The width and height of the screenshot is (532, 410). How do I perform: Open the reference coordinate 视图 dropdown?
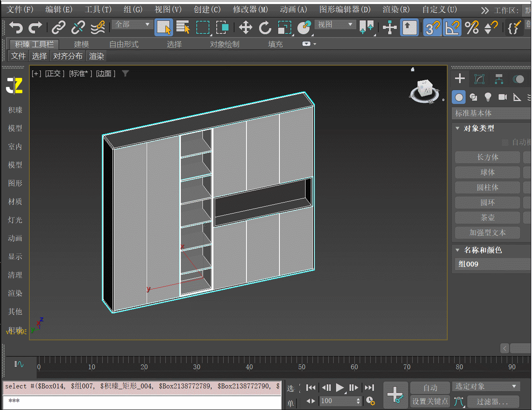coord(335,24)
